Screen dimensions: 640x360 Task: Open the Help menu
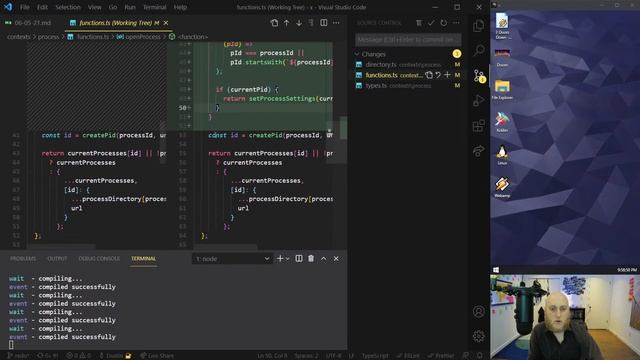pyautogui.click(x=180, y=7)
